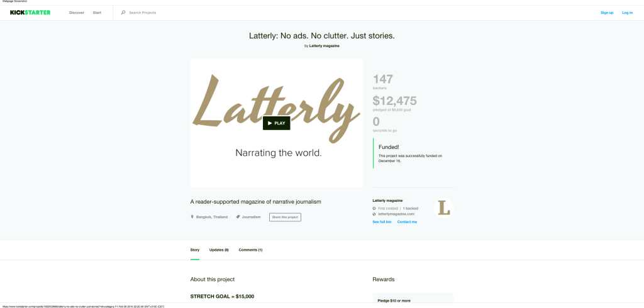Click the Sign up link
The width and height of the screenshot is (644, 308).
click(607, 13)
